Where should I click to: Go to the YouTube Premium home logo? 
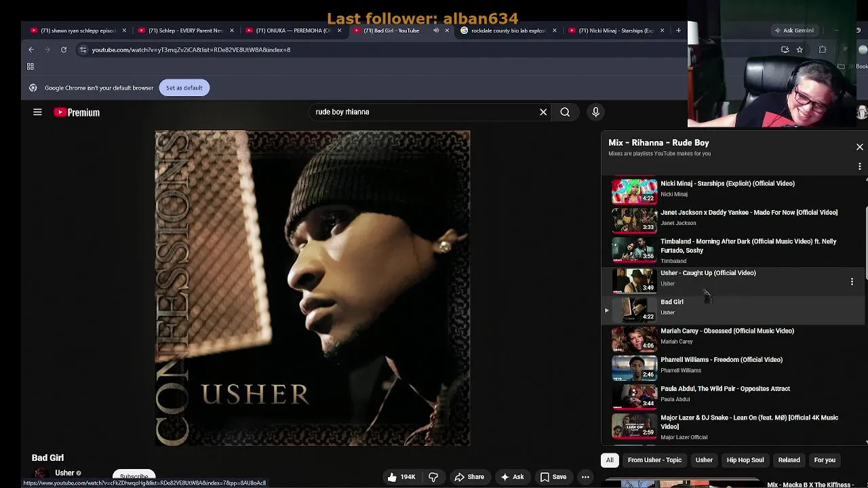coord(77,113)
